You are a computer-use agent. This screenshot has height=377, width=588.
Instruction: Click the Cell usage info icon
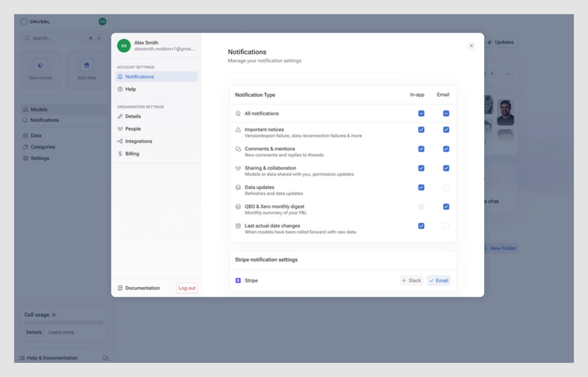(x=54, y=315)
